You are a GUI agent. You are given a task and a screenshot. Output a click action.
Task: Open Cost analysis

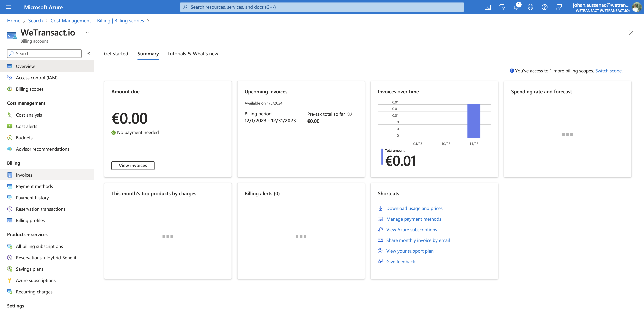[47, 115]
